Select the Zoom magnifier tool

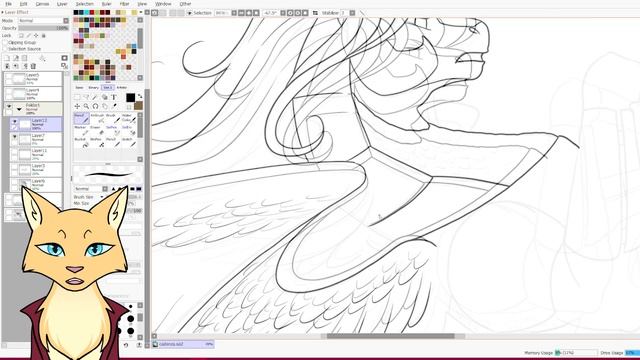point(86,106)
